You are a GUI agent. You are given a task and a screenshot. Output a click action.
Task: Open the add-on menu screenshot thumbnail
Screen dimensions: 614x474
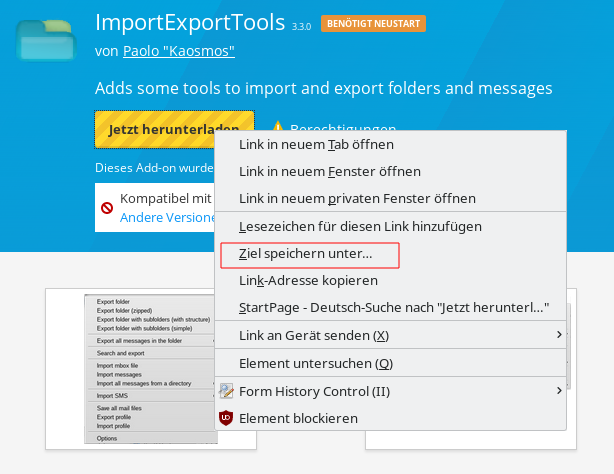point(150,370)
